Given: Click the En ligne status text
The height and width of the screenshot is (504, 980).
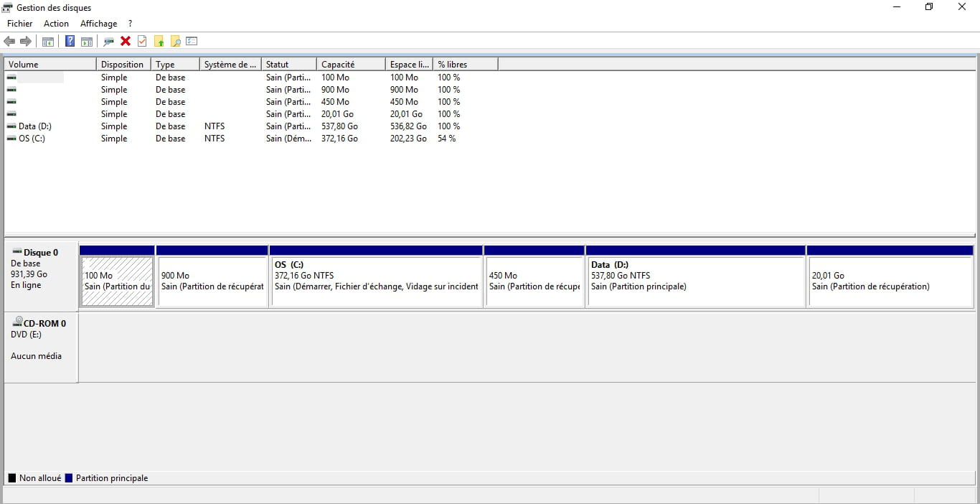Looking at the screenshot, I should tap(26, 285).
